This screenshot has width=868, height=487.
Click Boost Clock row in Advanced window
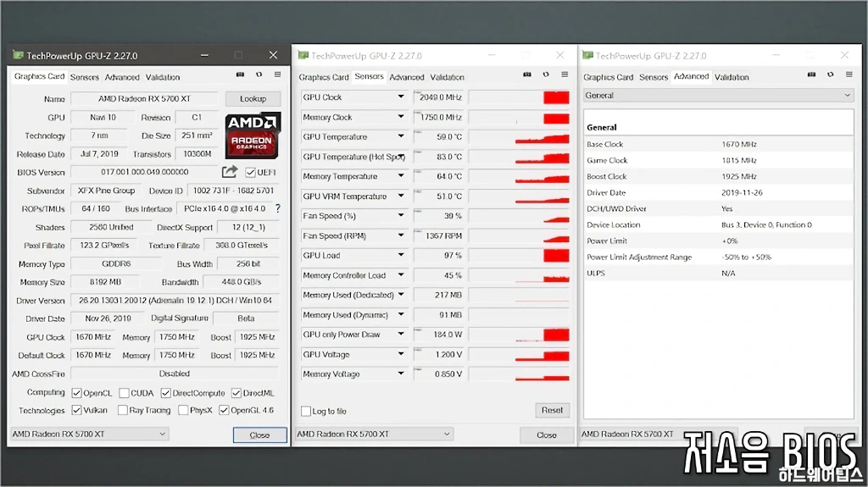[x=718, y=176]
